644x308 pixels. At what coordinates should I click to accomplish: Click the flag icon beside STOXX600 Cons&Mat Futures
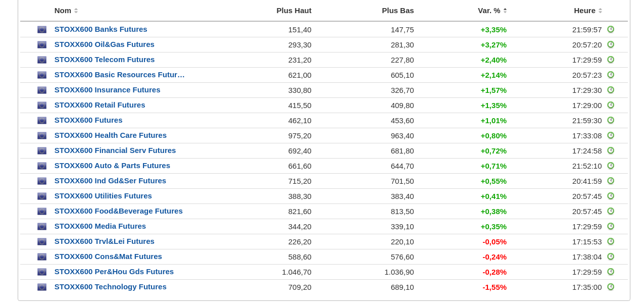(42, 257)
